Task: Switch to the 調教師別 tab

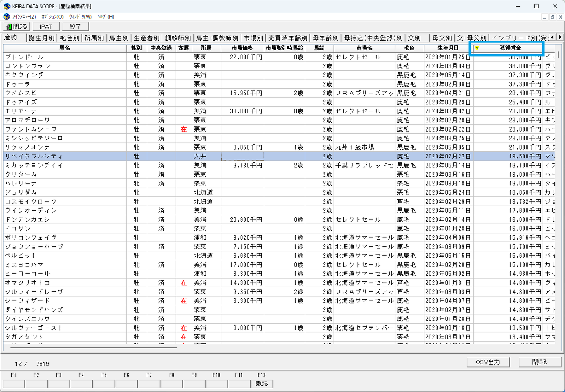Action: 178,38
